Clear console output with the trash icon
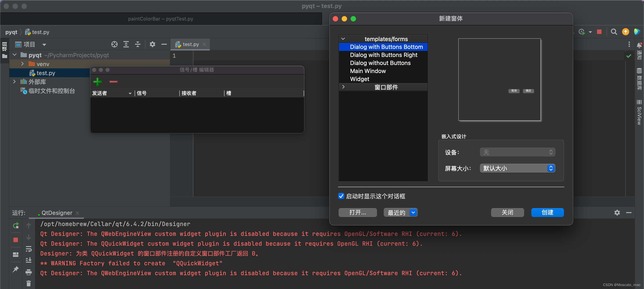Viewport: 644px width, 289px height. coord(28,283)
